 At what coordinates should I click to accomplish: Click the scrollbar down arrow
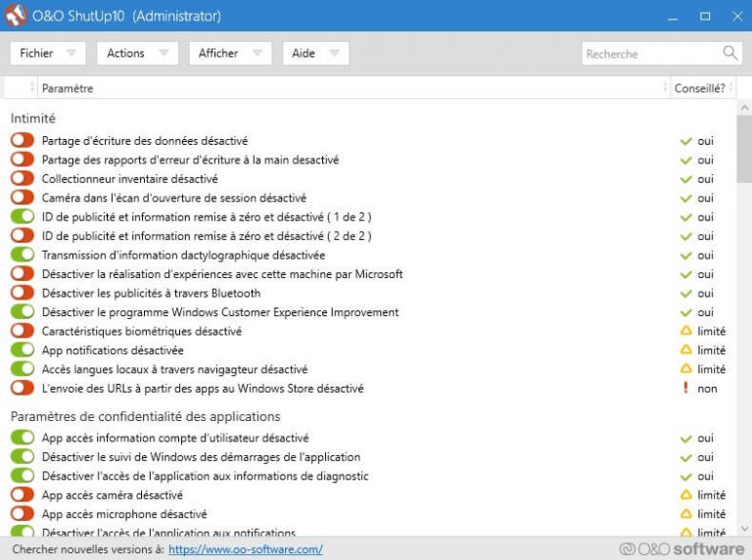click(744, 529)
